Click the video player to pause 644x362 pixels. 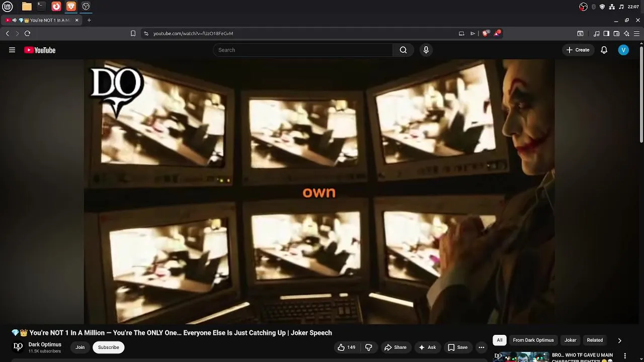[x=319, y=192]
